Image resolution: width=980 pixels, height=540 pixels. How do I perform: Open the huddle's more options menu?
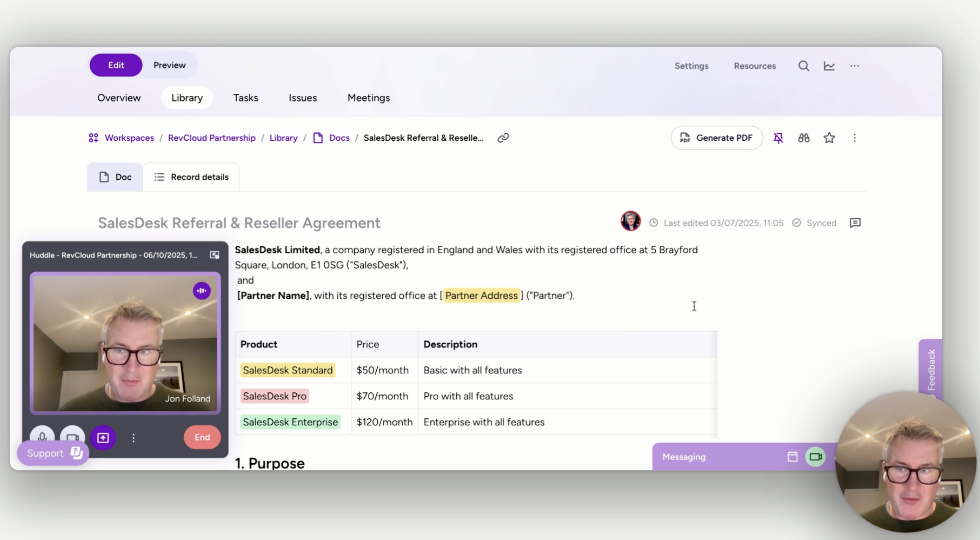pyautogui.click(x=133, y=438)
